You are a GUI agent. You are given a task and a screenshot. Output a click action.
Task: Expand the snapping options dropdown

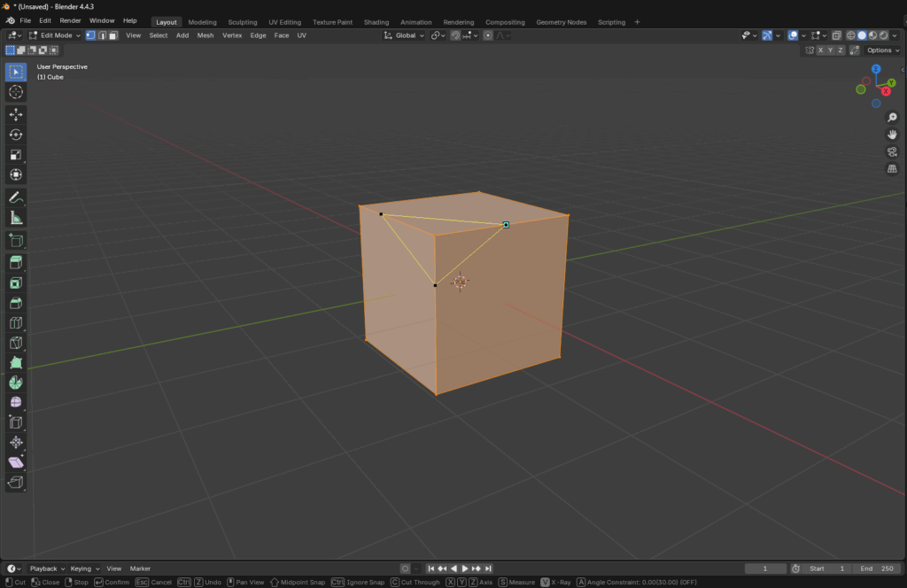pos(471,35)
